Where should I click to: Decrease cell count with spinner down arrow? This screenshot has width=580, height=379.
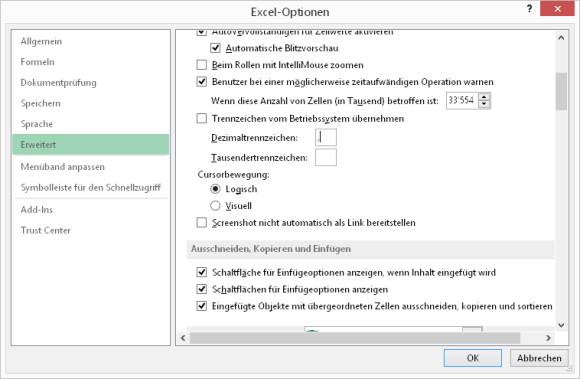484,104
